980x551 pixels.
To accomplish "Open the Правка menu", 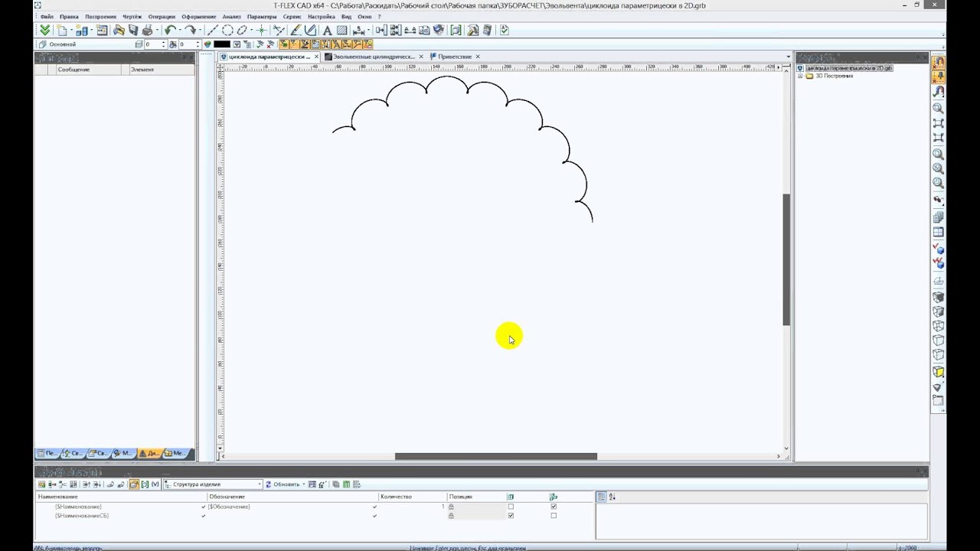I will (69, 16).
